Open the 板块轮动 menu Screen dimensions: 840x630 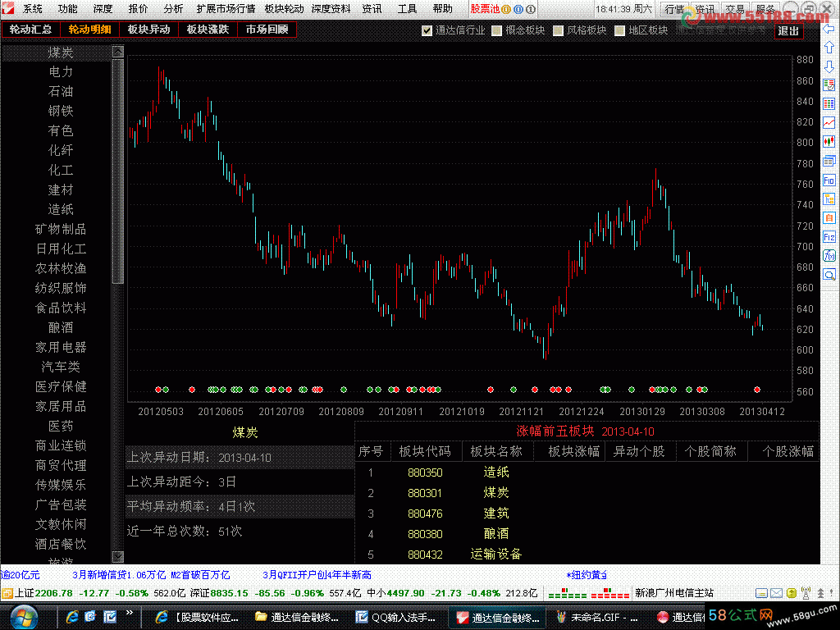pyautogui.click(x=285, y=9)
